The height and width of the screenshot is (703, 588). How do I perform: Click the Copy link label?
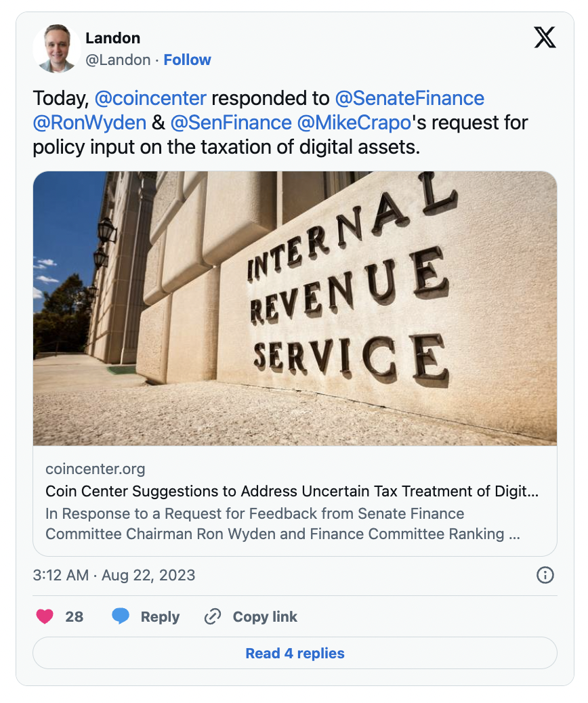click(x=265, y=617)
